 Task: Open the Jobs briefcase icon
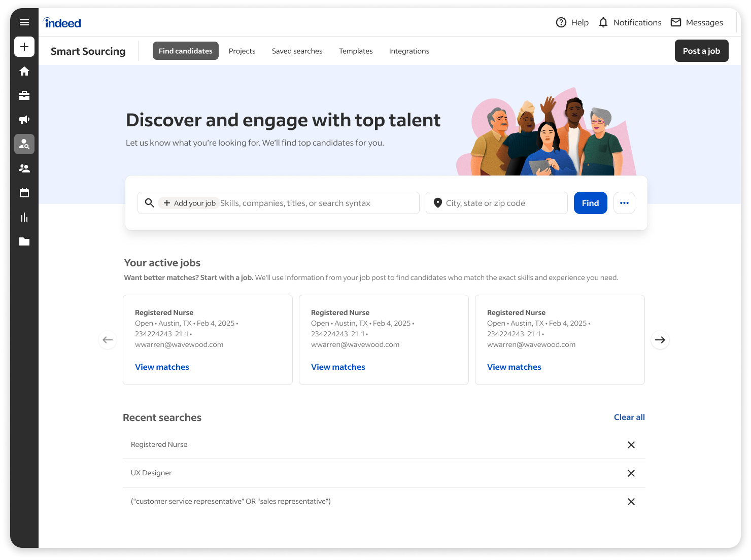(24, 95)
